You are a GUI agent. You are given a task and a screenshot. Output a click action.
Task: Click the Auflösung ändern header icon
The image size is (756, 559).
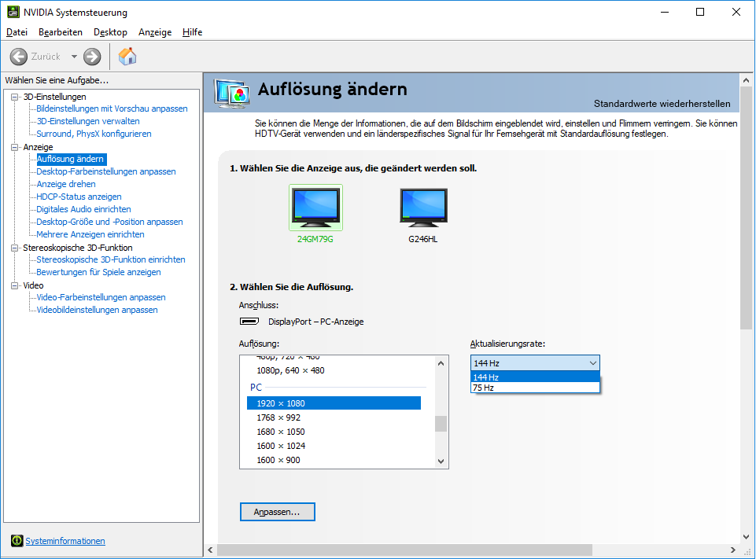coord(232,93)
